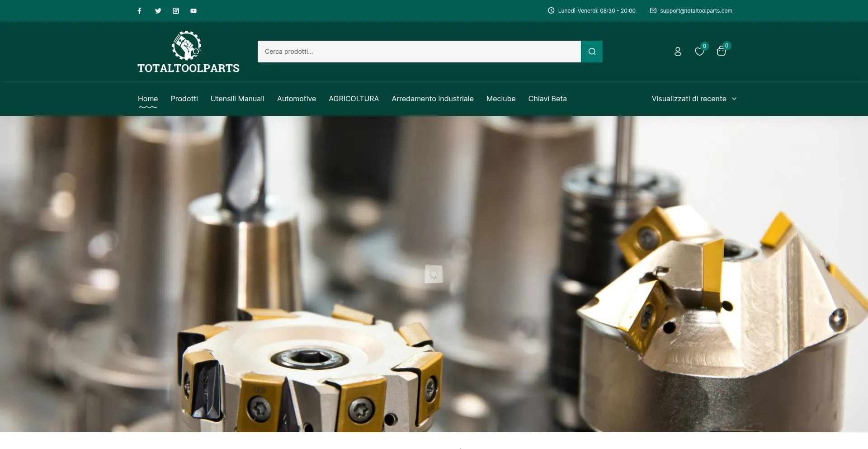Open the Twitter social link icon

click(x=158, y=11)
